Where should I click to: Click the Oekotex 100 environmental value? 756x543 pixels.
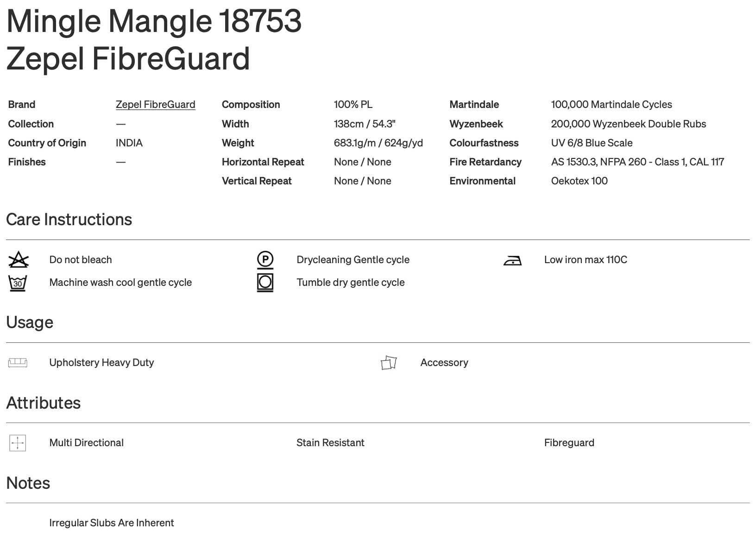[x=579, y=181]
